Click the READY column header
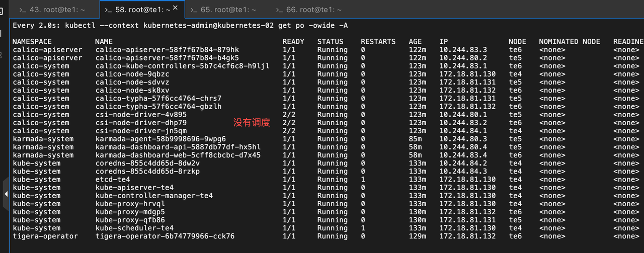Viewport: 644px width, 253px height. pos(293,42)
